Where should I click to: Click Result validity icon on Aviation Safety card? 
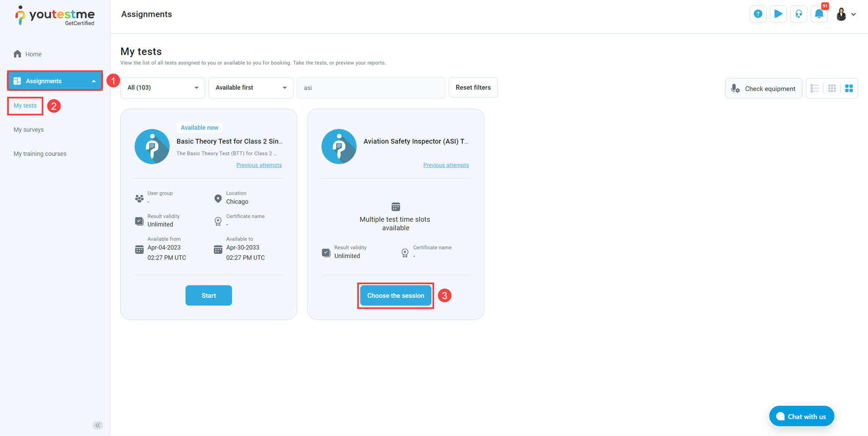click(326, 252)
